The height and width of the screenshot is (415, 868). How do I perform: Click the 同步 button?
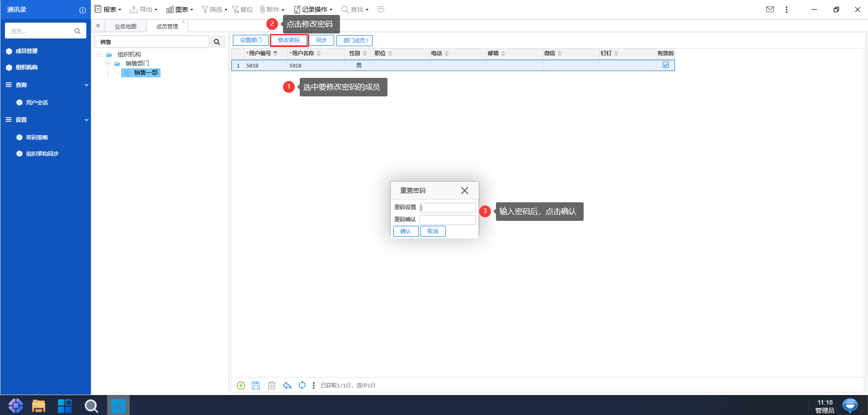coord(321,40)
